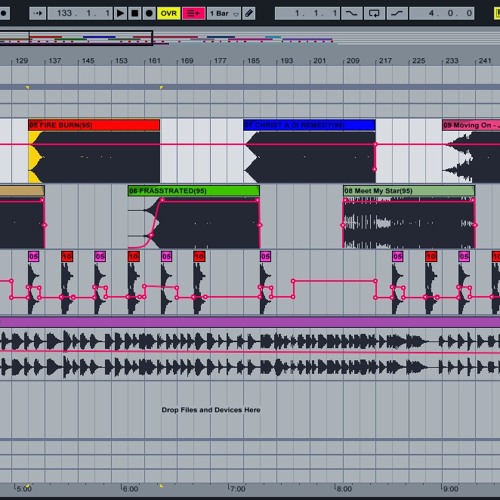
Task: Click bar 129 on the beat ruler
Action: (x=21, y=61)
